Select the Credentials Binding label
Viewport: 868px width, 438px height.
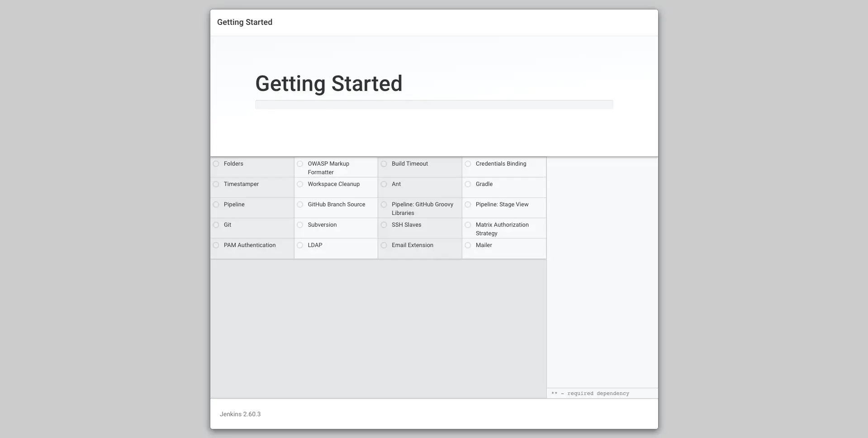coord(501,164)
